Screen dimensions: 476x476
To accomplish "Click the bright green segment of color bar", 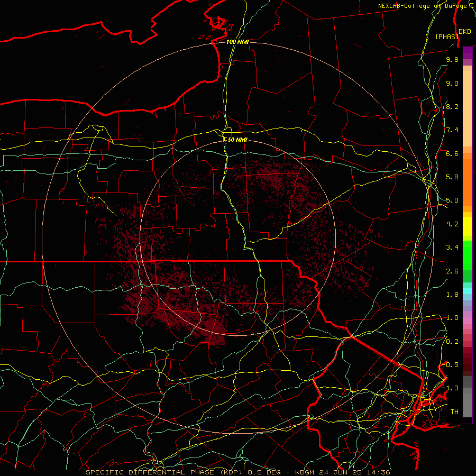I will 467,255.
